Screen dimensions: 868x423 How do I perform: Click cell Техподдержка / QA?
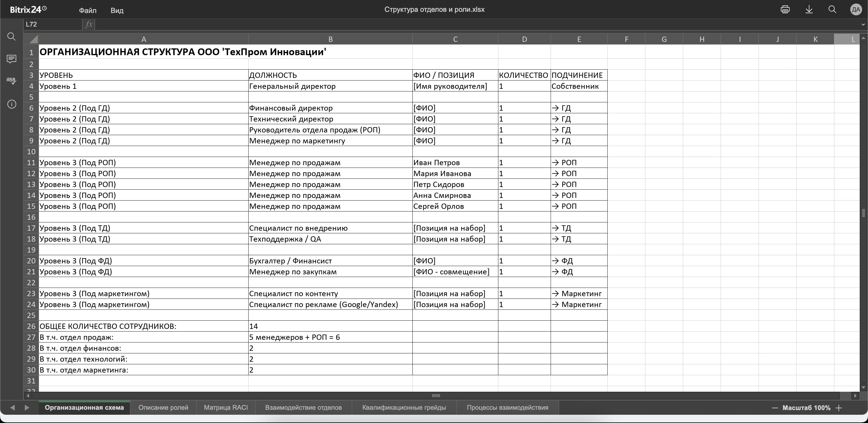click(x=330, y=239)
